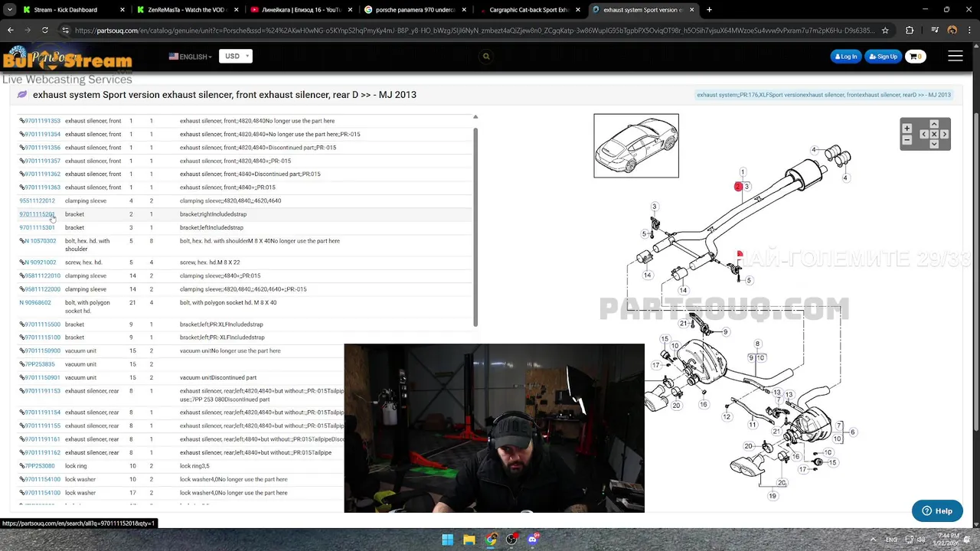Switch to ZenReMasTa VOD tab
Screen dimensions: 980x551
pos(188,10)
